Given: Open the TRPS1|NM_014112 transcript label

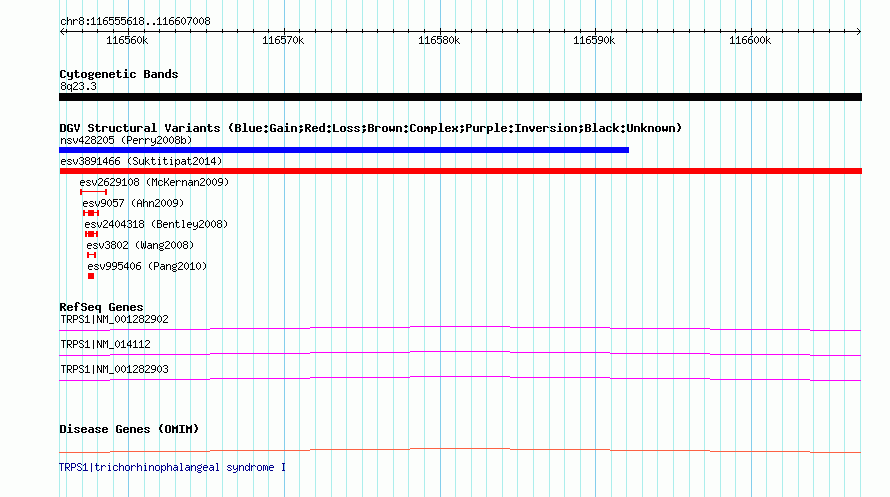Looking at the screenshot, I should pos(105,344).
